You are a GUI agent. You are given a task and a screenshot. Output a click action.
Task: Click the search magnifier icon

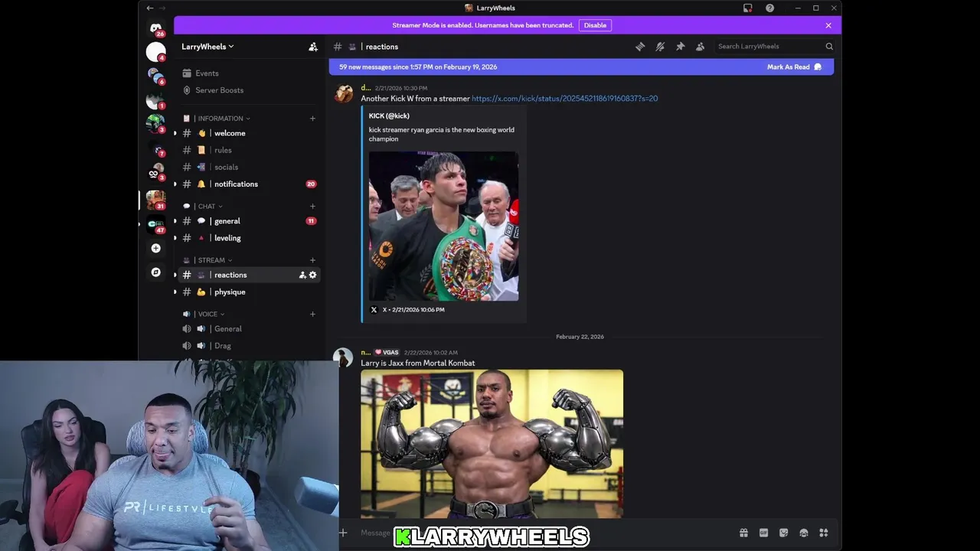click(x=828, y=47)
